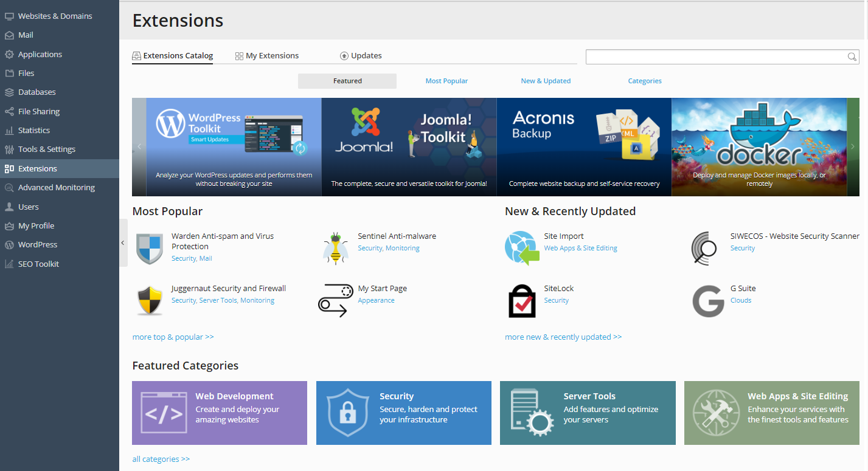Open the Docker featured banner
Screen dimensions: 868x471
point(759,146)
